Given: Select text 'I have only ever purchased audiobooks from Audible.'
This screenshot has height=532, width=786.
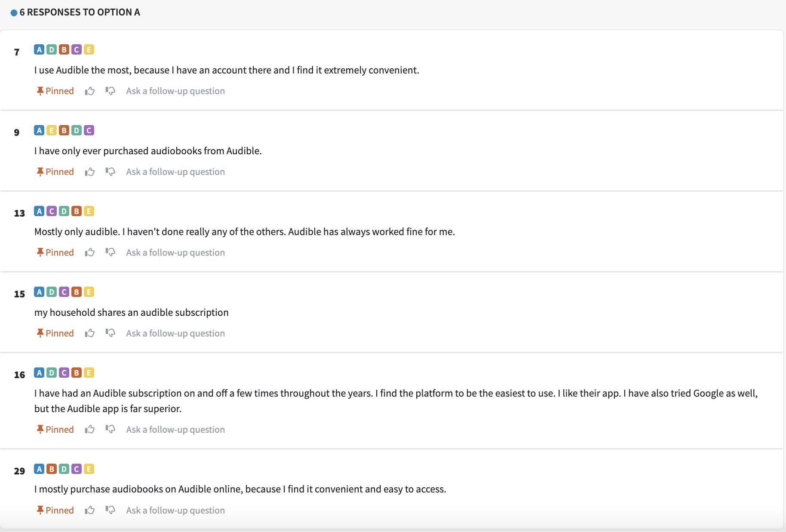Looking at the screenshot, I should (x=148, y=151).
